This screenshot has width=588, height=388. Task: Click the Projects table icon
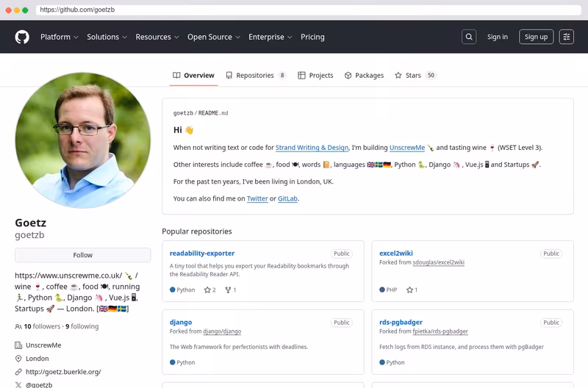coord(301,76)
